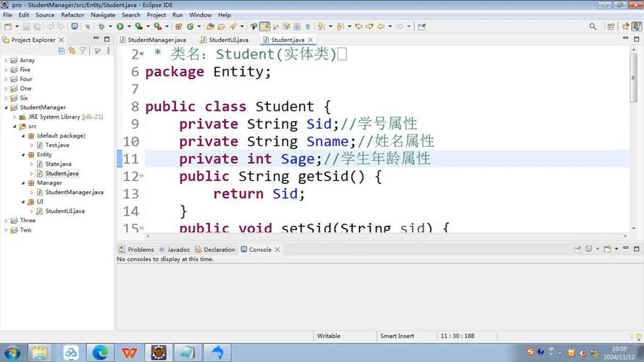This screenshot has height=362, width=644.
Task: Click the Debug bug icon
Action: (101, 27)
